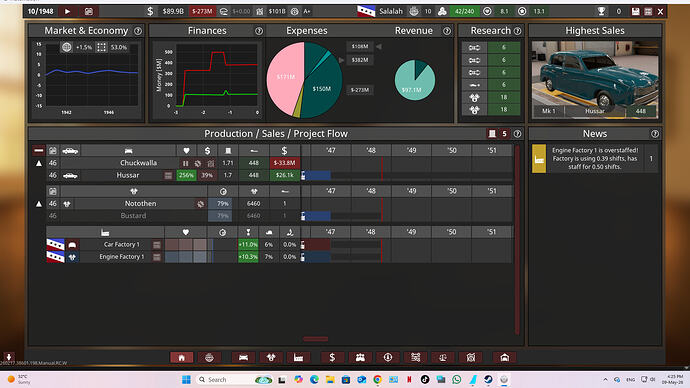This screenshot has width=690, height=388.
Task: Click the first research row showing 6
Action: tap(491, 48)
